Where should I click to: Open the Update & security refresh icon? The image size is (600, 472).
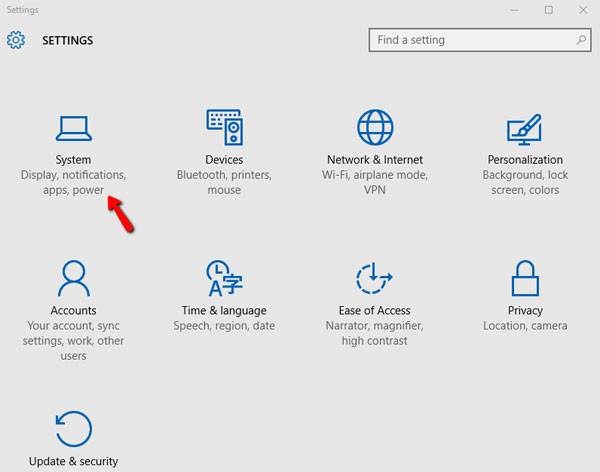tap(73, 429)
